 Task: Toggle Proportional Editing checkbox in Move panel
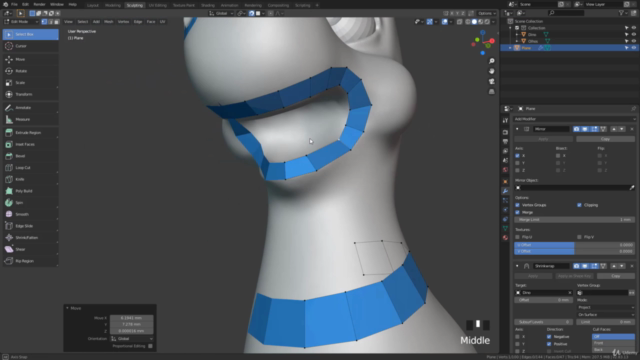pos(150,346)
